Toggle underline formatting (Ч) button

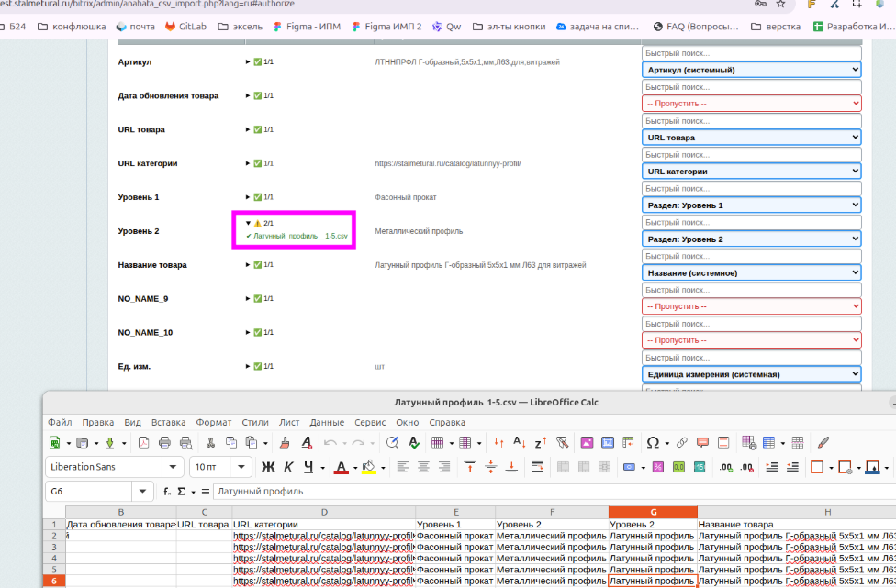(309, 467)
